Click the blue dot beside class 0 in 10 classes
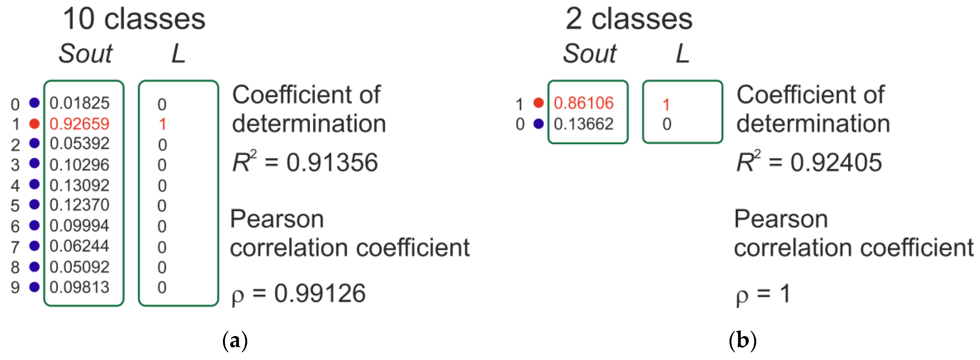 (x=34, y=103)
